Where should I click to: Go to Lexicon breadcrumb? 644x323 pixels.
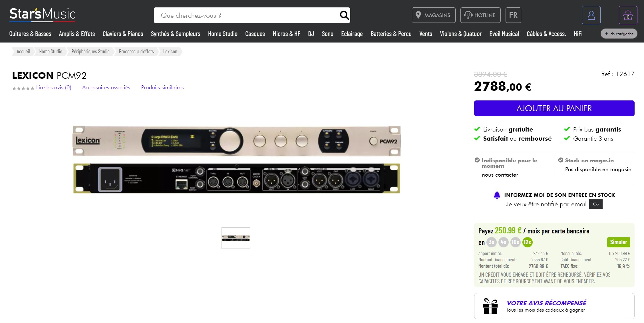170,52
